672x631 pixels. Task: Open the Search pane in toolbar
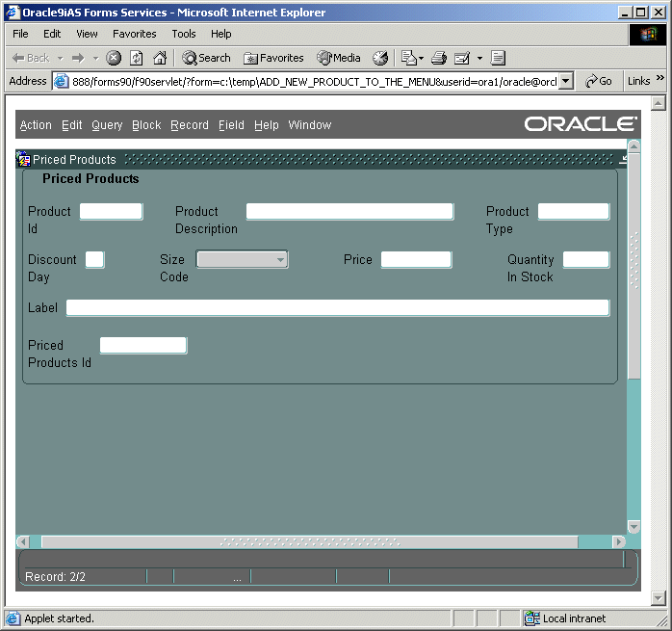[206, 58]
